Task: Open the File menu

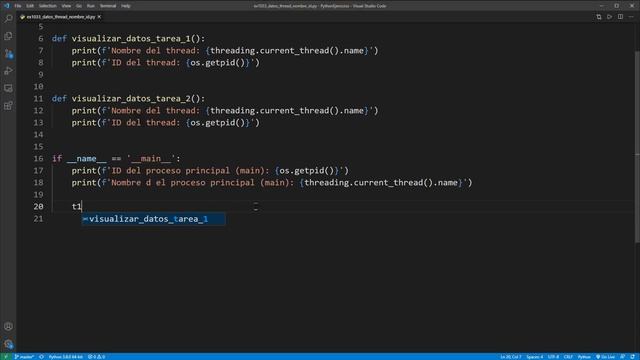Action: (18, 6)
